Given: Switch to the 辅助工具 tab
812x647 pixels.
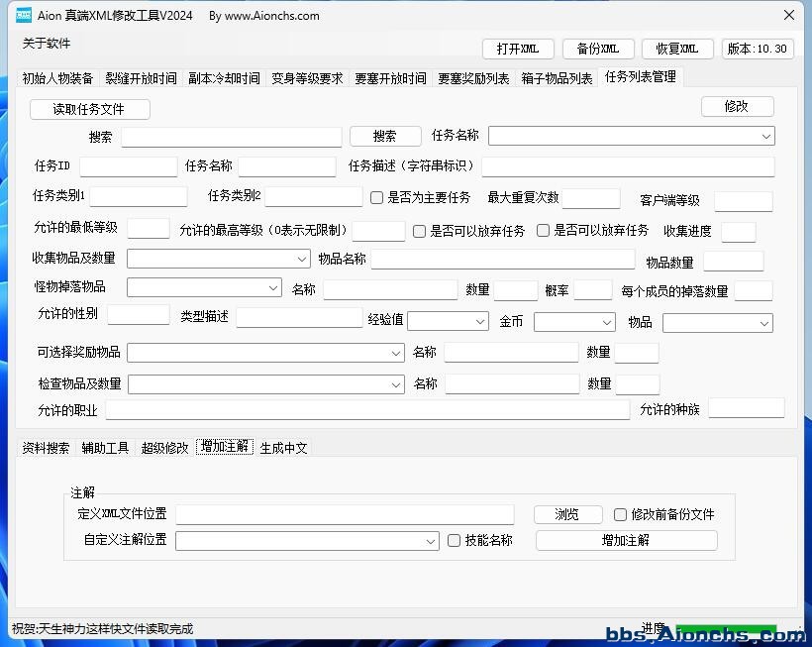Looking at the screenshot, I should coord(105,448).
